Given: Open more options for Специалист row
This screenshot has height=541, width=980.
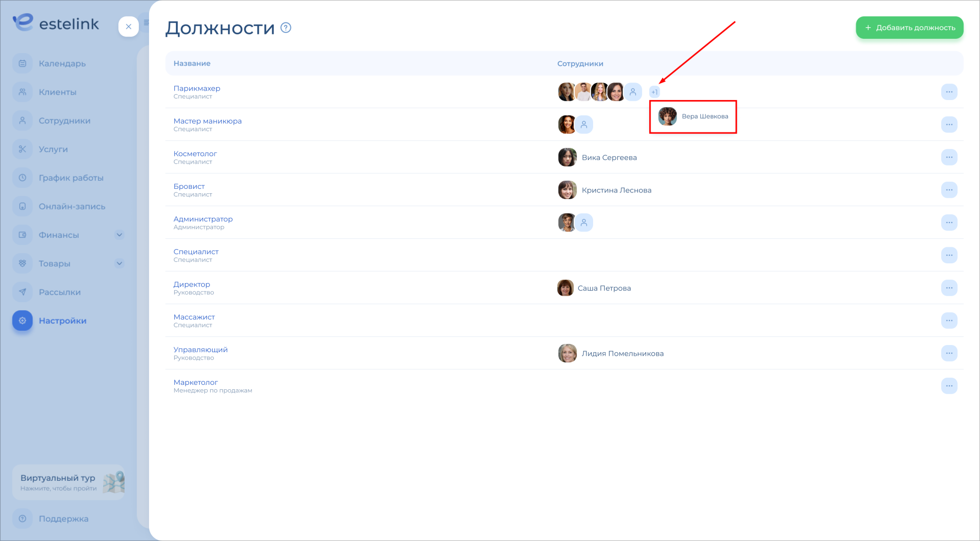Looking at the screenshot, I should pos(949,255).
